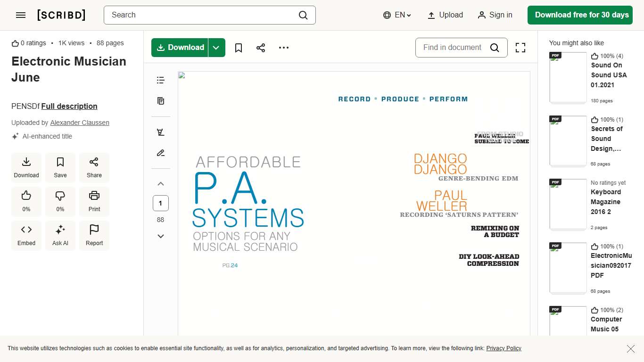Viewport: 644px width, 362px height.
Task: Toggle thumbs up rating for document
Action: pos(26,201)
